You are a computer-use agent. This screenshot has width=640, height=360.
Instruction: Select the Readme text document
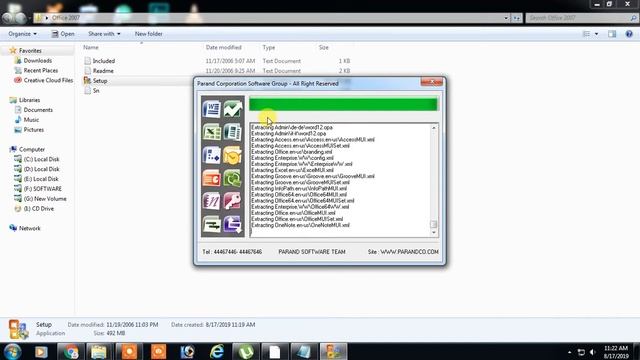pyautogui.click(x=99, y=71)
